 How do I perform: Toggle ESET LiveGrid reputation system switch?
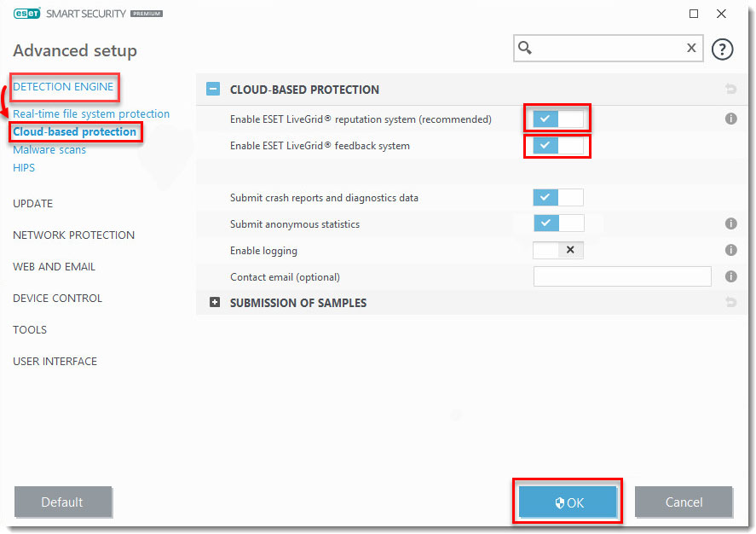click(x=558, y=119)
